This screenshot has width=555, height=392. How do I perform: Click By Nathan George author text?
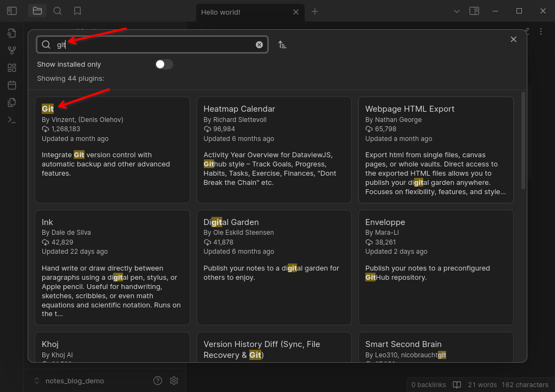393,120
